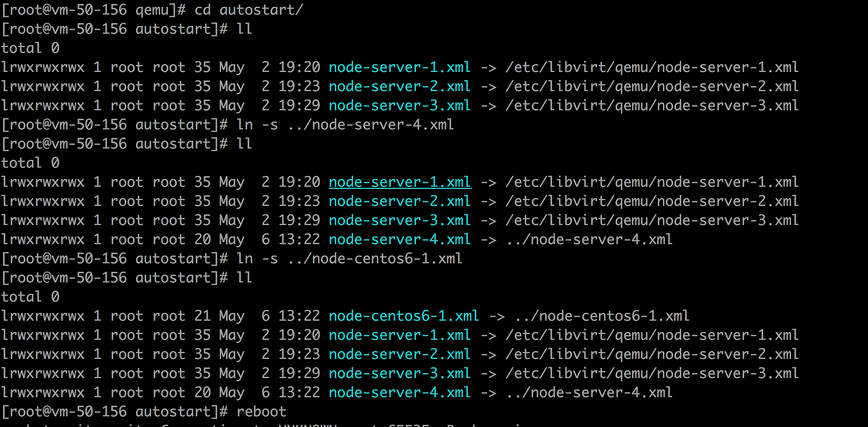Click the "[root@vm-50-156 qemu]#" prompt
The width and height of the screenshot is (868, 427).
coord(94,10)
